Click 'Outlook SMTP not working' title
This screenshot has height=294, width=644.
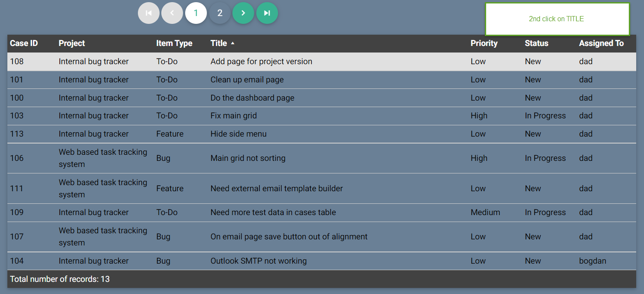[x=258, y=261]
